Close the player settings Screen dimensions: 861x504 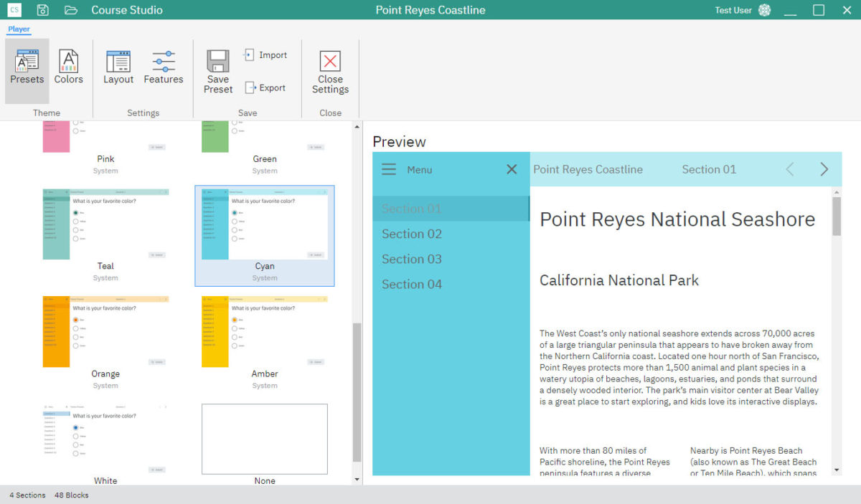point(330,72)
